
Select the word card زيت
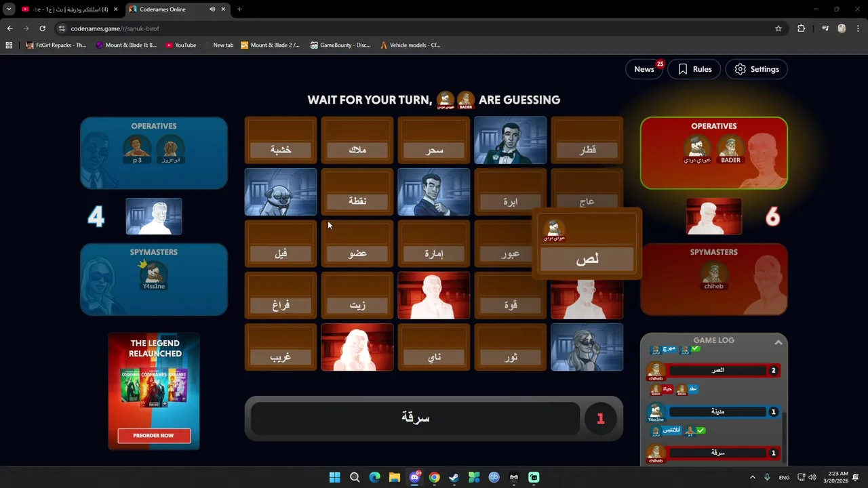point(357,296)
